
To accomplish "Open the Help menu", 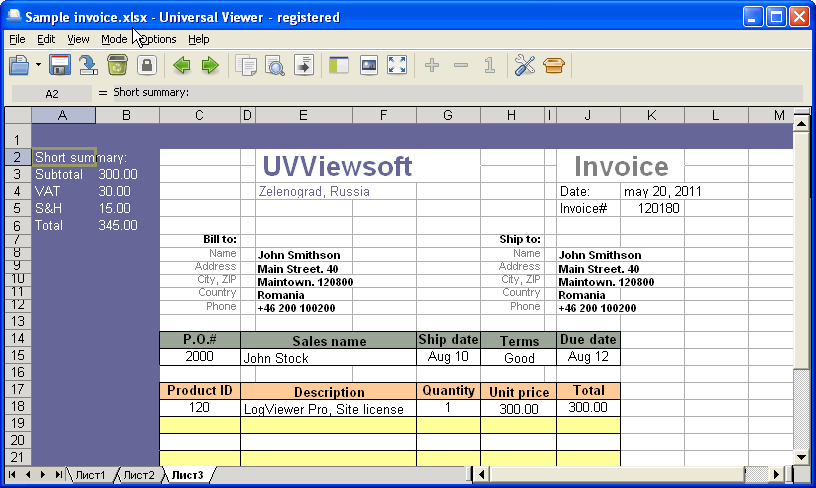I will click(198, 39).
